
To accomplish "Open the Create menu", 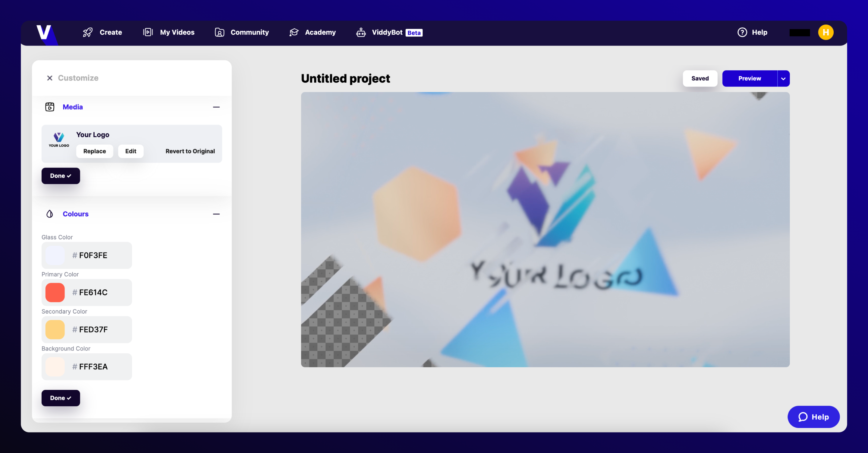I will click(x=102, y=32).
